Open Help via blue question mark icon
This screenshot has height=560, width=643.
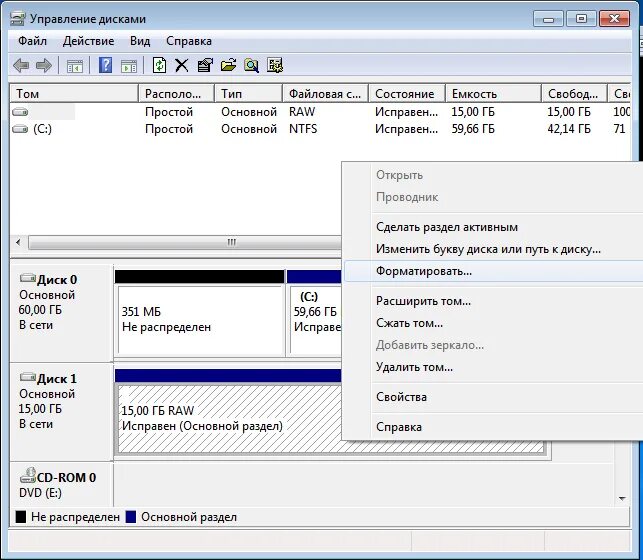point(106,65)
